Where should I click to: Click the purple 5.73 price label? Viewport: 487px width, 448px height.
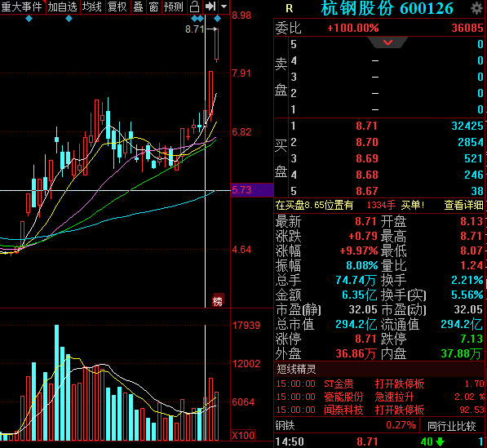click(252, 190)
